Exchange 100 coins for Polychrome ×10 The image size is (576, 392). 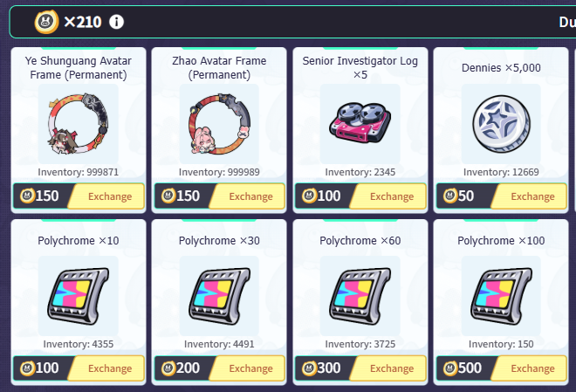click(106, 368)
